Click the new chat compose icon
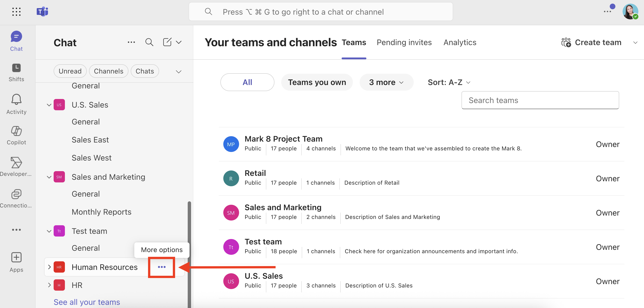Image resolution: width=644 pixels, height=308 pixels. click(167, 42)
